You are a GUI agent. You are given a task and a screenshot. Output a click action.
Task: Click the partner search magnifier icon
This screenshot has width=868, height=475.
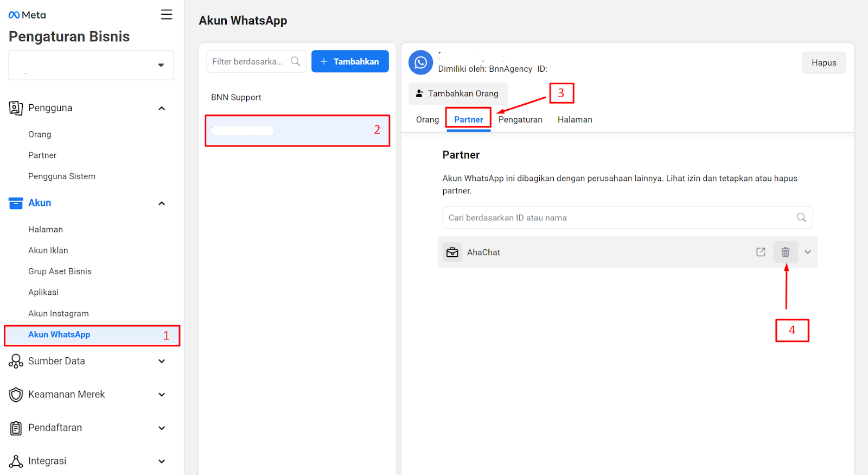pyautogui.click(x=801, y=217)
